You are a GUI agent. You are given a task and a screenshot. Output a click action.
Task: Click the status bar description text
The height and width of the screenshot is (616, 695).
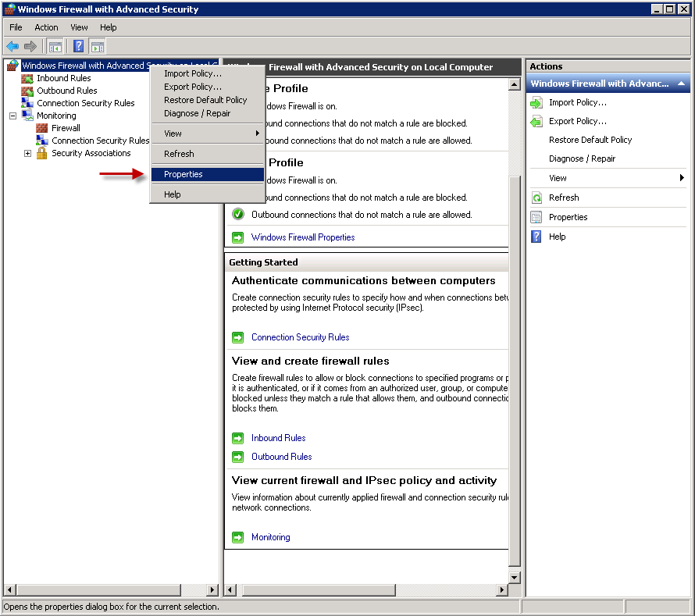111,607
